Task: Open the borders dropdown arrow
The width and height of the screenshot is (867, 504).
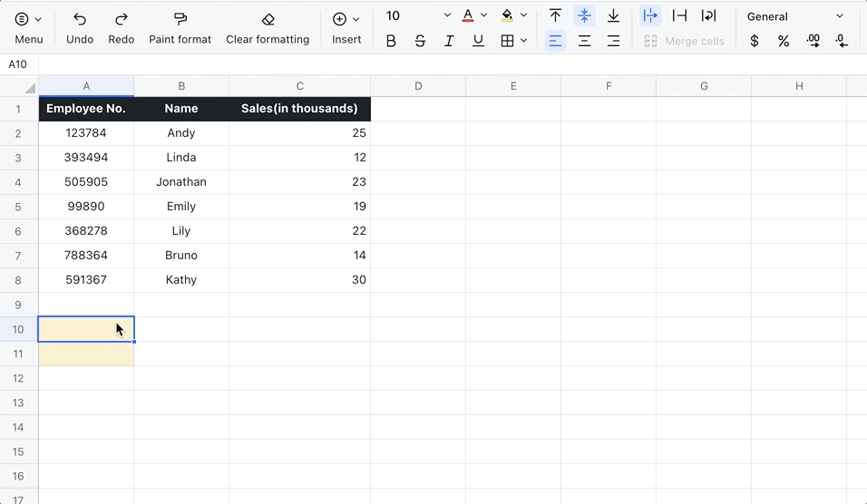Action: (x=523, y=41)
